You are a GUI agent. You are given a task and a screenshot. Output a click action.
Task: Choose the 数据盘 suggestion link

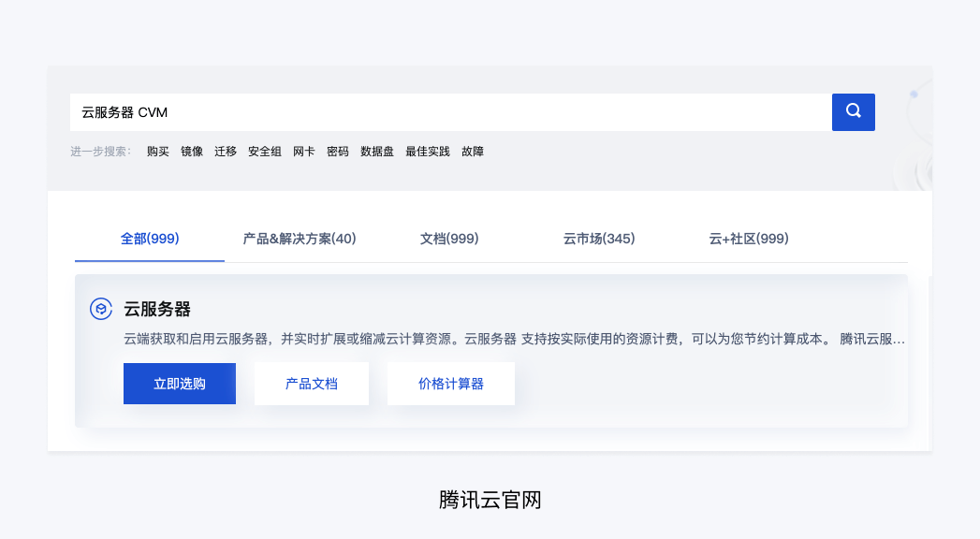click(x=377, y=152)
